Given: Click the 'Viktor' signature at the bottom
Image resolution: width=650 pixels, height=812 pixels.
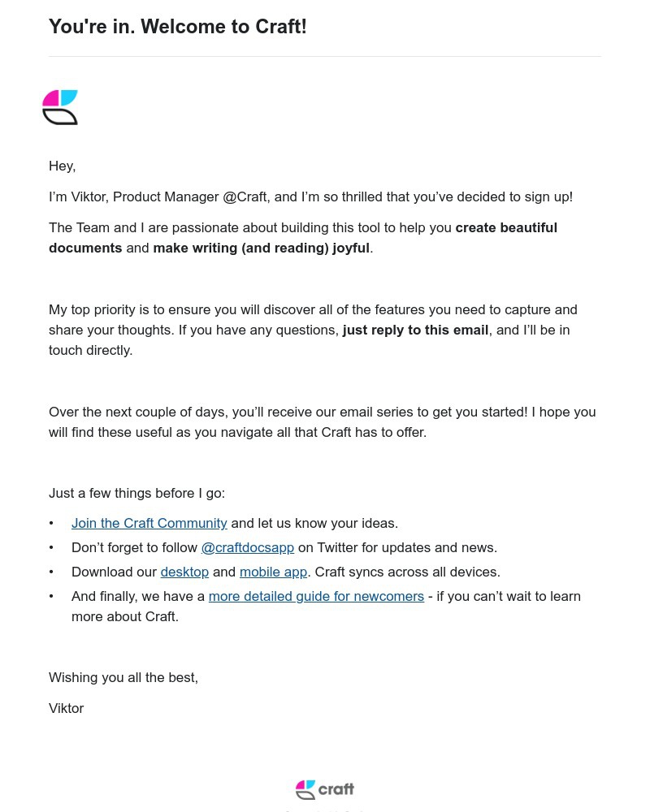Looking at the screenshot, I should (x=67, y=709).
